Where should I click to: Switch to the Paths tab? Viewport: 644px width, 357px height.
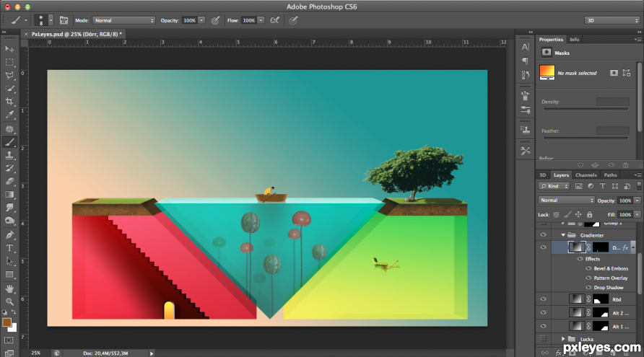coord(610,175)
